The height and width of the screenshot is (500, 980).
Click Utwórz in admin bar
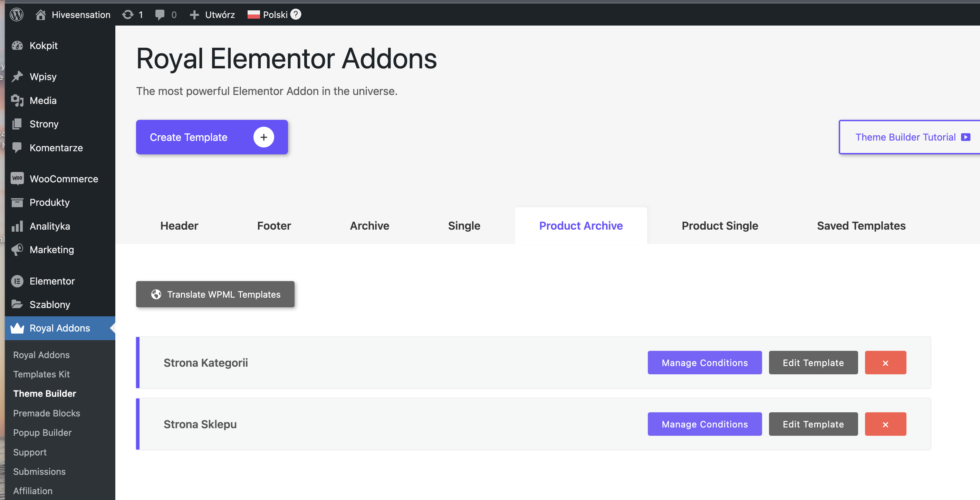[220, 15]
